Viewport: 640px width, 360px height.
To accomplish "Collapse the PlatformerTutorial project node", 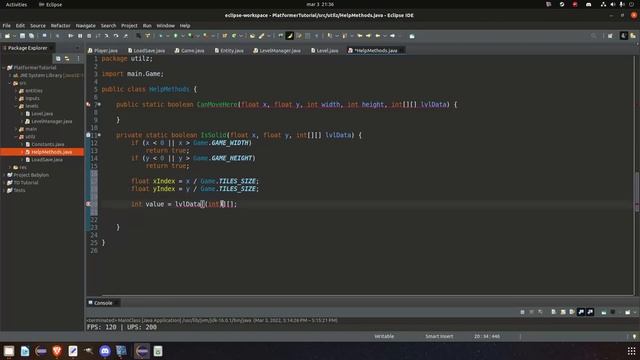I will [4, 68].
